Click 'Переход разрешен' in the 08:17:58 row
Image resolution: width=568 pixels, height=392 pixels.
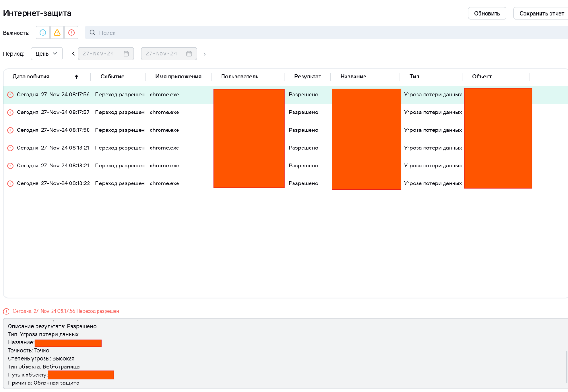click(x=120, y=130)
